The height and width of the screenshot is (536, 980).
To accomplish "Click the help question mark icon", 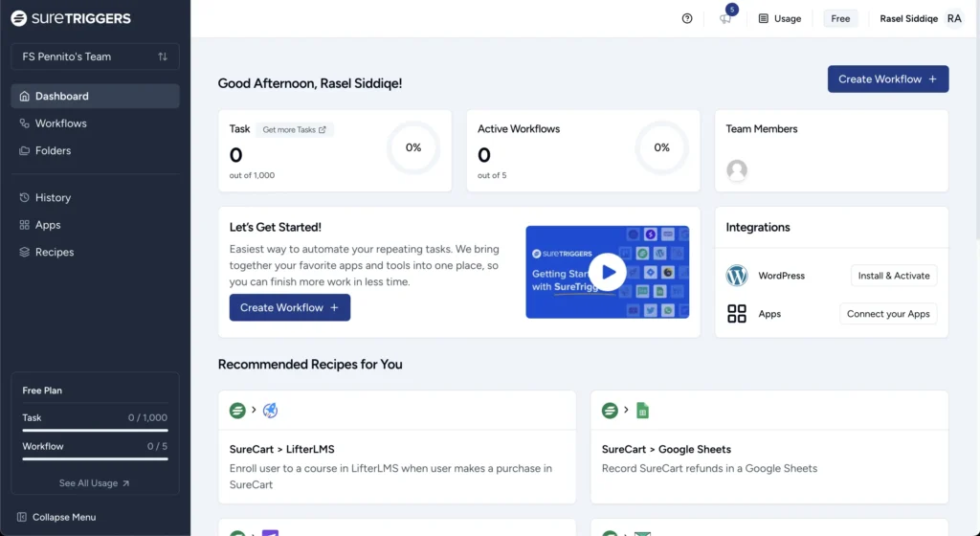I will pos(687,19).
